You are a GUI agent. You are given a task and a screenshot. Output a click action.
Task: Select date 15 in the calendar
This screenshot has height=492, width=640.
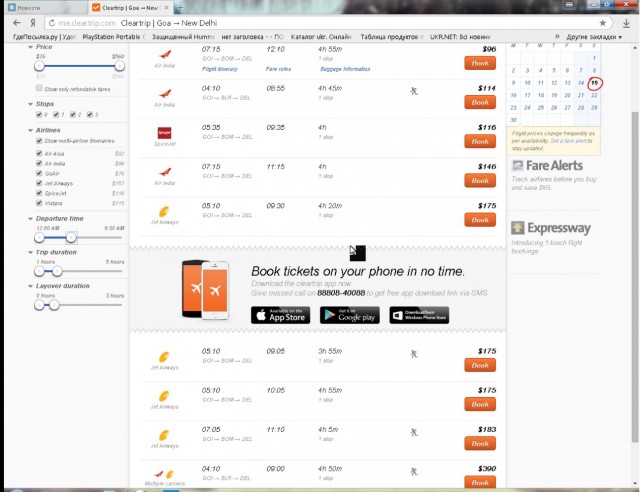point(595,83)
